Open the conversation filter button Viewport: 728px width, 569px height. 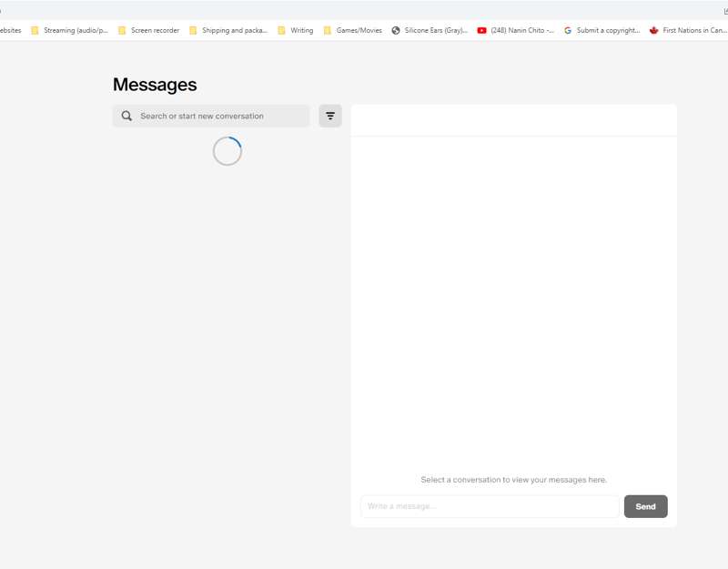point(330,117)
